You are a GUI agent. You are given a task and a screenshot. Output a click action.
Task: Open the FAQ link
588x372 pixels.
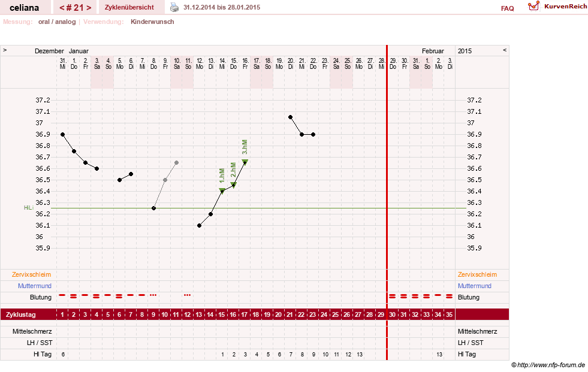pos(507,8)
